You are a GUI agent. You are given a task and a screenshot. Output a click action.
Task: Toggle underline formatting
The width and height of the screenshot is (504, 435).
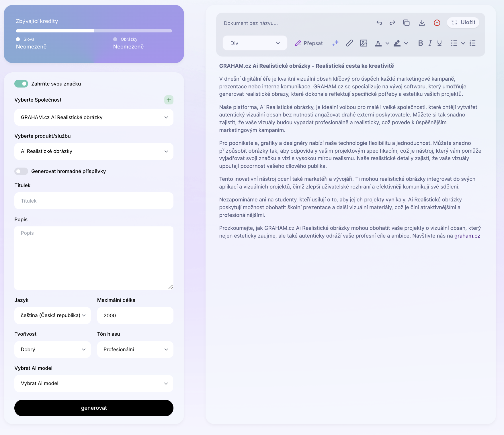click(x=439, y=43)
